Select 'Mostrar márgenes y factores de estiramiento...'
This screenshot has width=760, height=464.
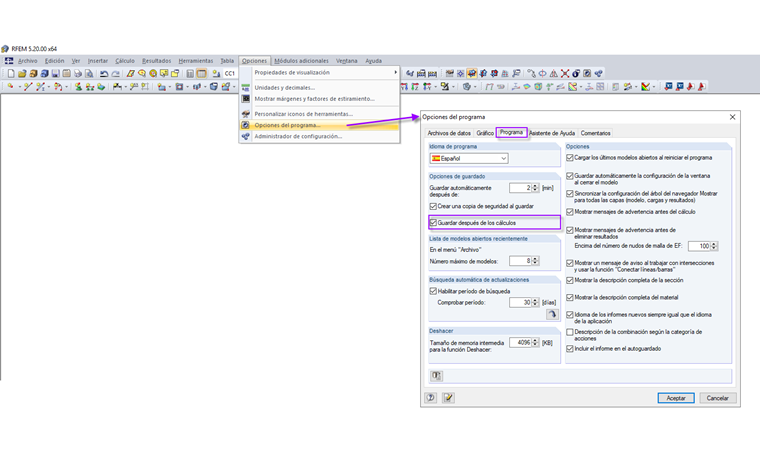tap(315, 99)
